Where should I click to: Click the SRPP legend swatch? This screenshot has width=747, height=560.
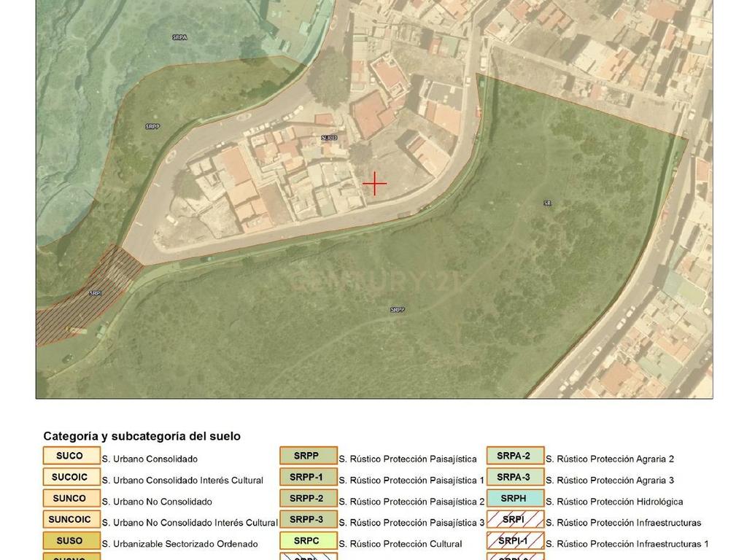point(309,456)
